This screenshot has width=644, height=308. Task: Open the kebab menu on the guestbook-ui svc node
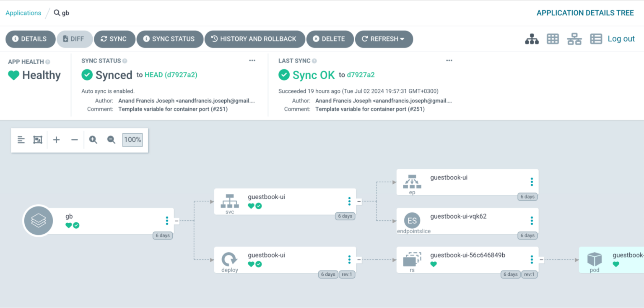tap(349, 201)
